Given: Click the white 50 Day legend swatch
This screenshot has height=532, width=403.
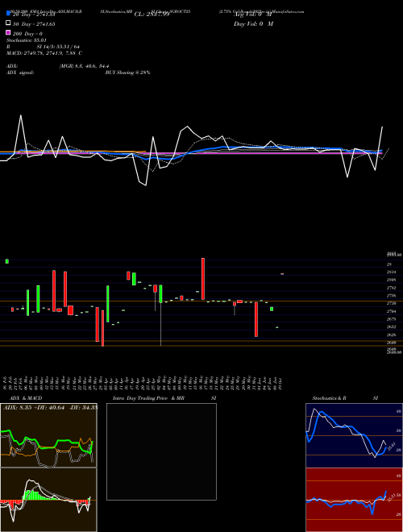Looking at the screenshot, I should tap(9, 23).
